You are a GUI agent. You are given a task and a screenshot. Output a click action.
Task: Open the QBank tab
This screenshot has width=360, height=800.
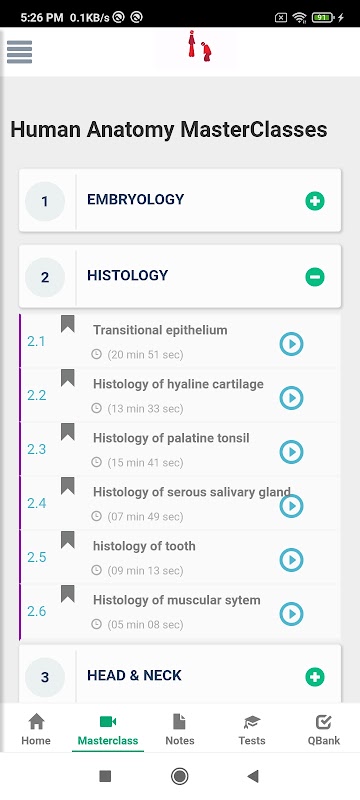coord(324,730)
